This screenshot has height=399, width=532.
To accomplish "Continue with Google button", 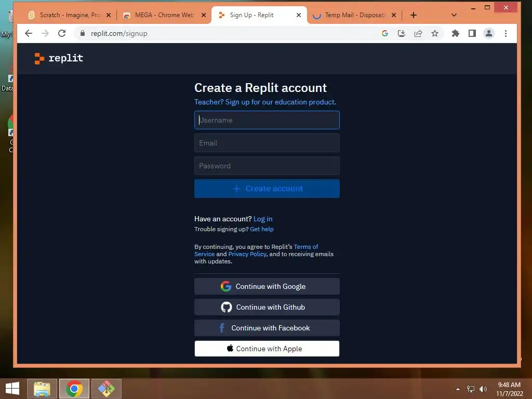I will [267, 286].
